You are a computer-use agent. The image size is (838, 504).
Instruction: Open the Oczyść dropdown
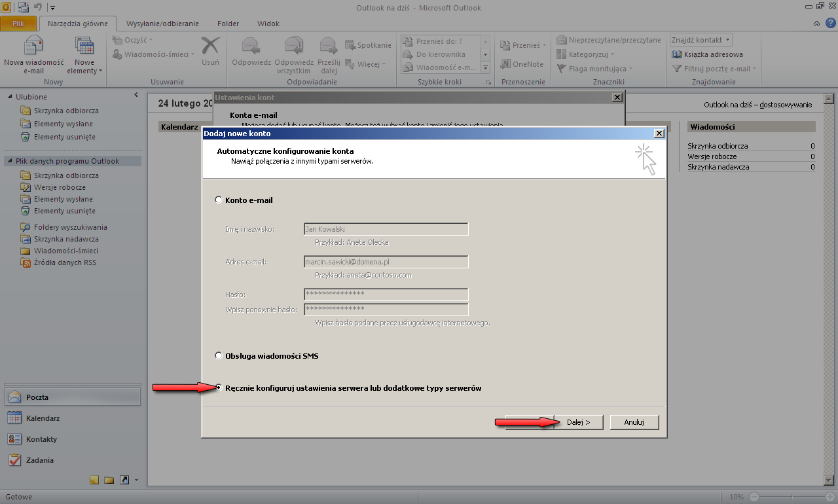coord(132,40)
